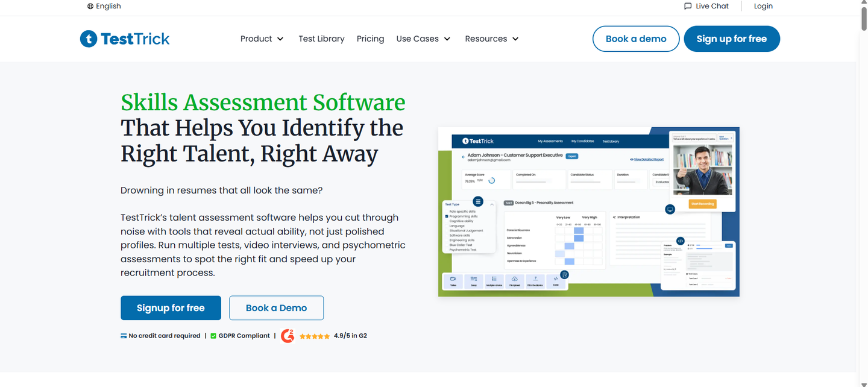Click the red G2 logo badge

(x=288, y=336)
